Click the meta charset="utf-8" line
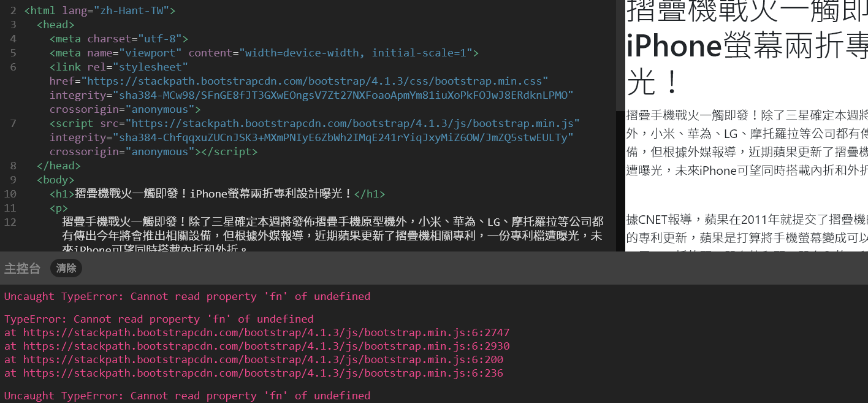 click(119, 39)
